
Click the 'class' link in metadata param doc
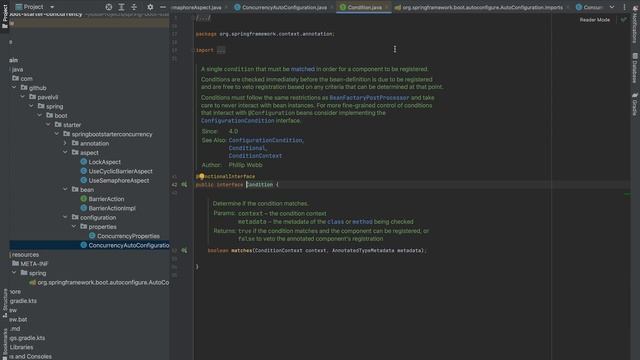coord(336,222)
